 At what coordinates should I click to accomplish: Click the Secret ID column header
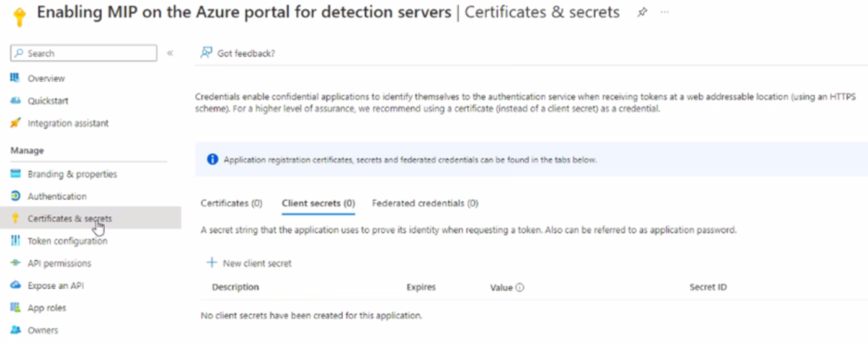(x=708, y=287)
